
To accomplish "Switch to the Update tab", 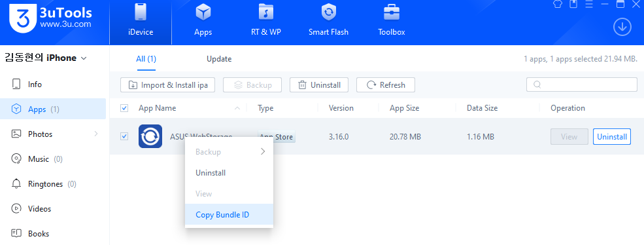I will [x=219, y=59].
